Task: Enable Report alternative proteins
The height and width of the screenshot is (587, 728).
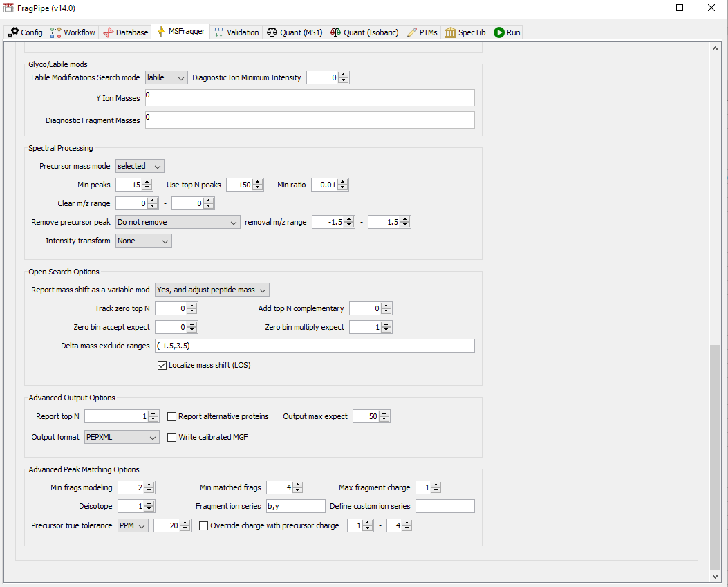Action: point(171,416)
